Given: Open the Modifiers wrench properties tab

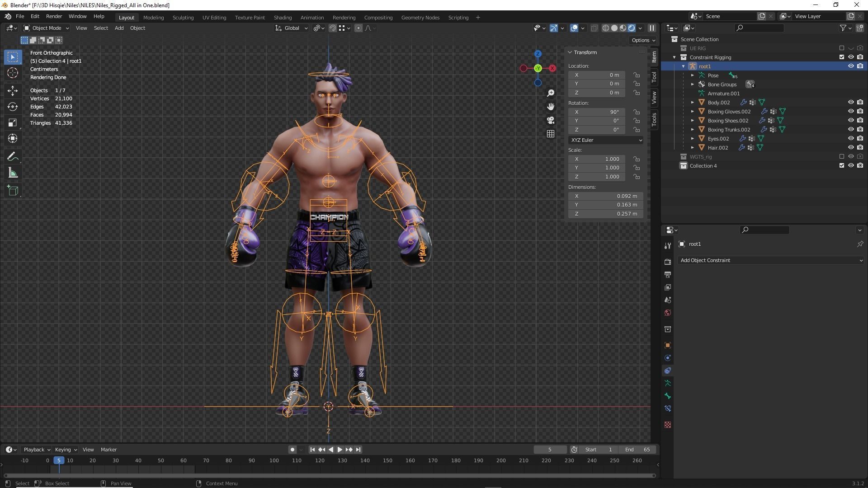Looking at the screenshot, I should (x=668, y=245).
